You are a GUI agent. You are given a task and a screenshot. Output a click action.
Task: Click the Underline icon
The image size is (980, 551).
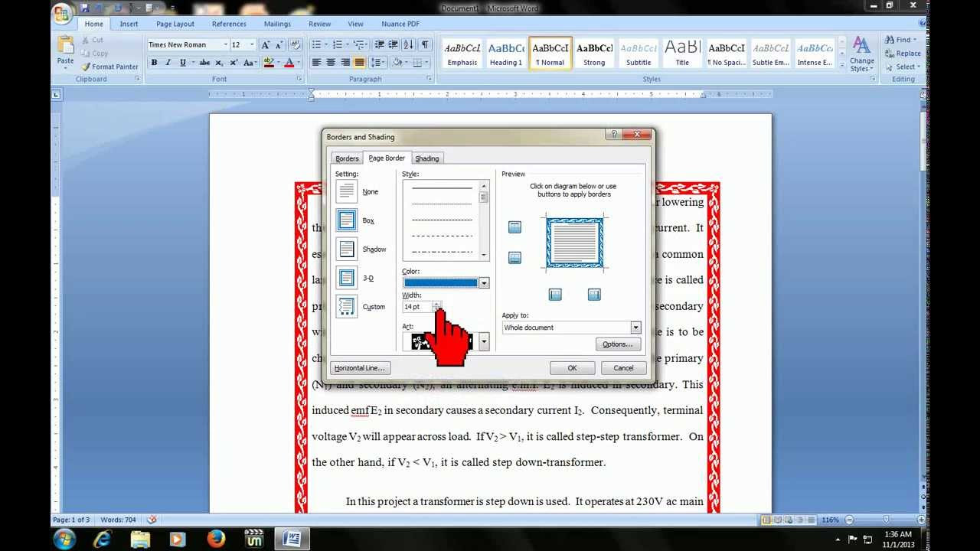click(182, 63)
